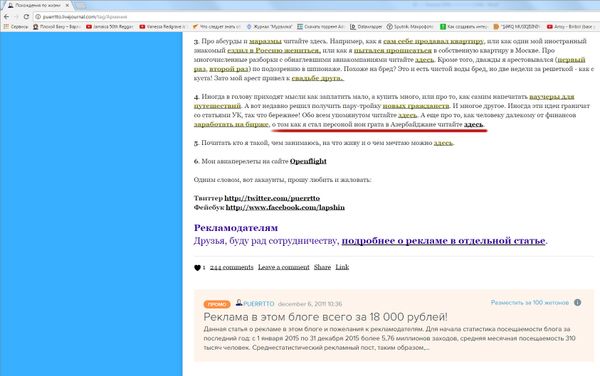The height and width of the screenshot is (376, 600).
Task: Open 'ездил в Россию жениться' link
Action: click(274, 50)
